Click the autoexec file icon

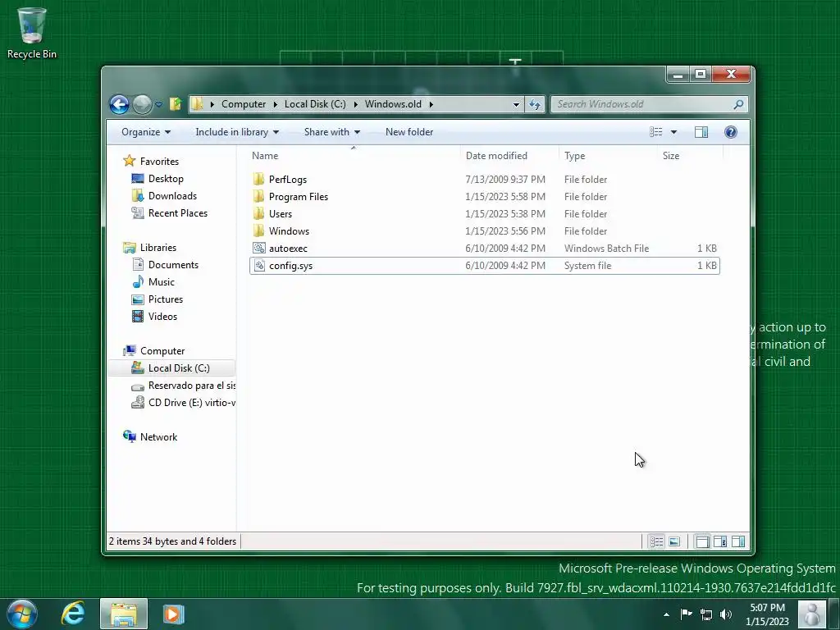tap(258, 248)
